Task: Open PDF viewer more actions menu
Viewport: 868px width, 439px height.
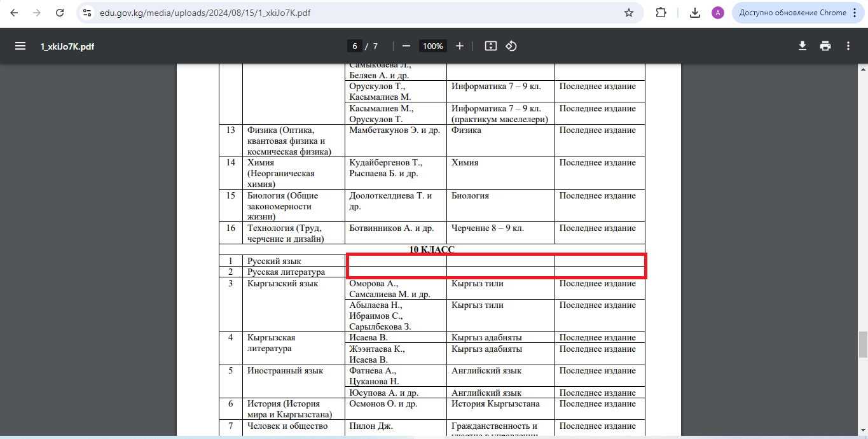Action: [848, 46]
